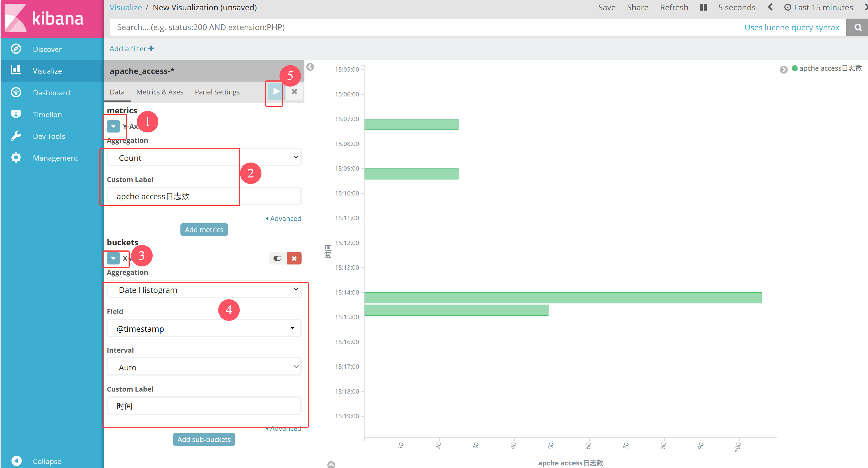Click Share in top menu
868x468 pixels.
click(637, 7)
